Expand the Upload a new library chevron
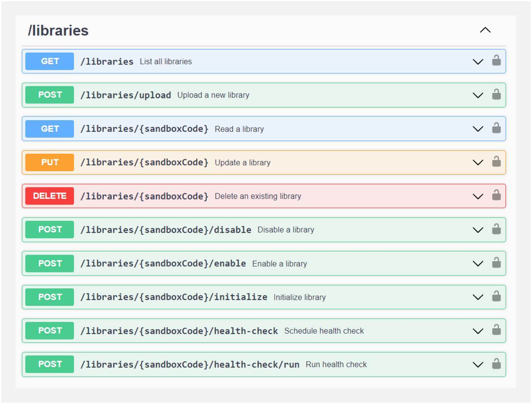The image size is (532, 404). (478, 95)
